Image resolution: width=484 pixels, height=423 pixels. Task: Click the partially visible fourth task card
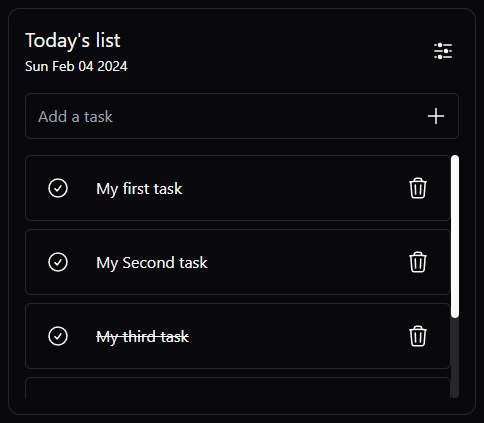click(238, 388)
